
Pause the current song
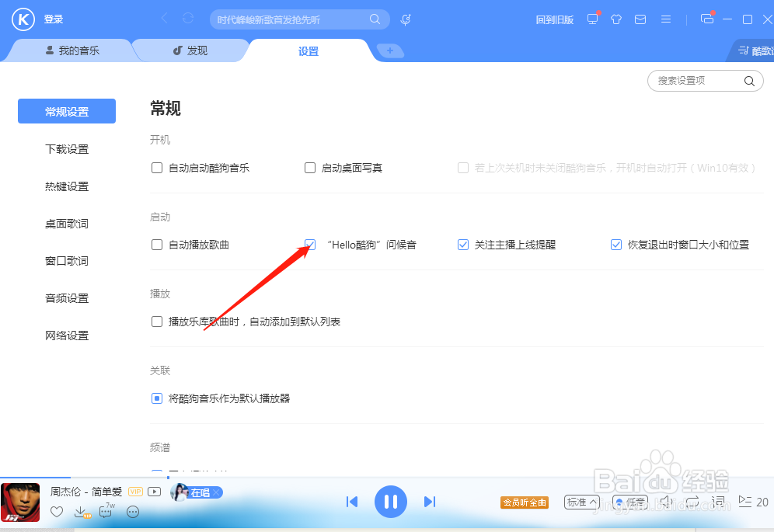[x=390, y=502]
